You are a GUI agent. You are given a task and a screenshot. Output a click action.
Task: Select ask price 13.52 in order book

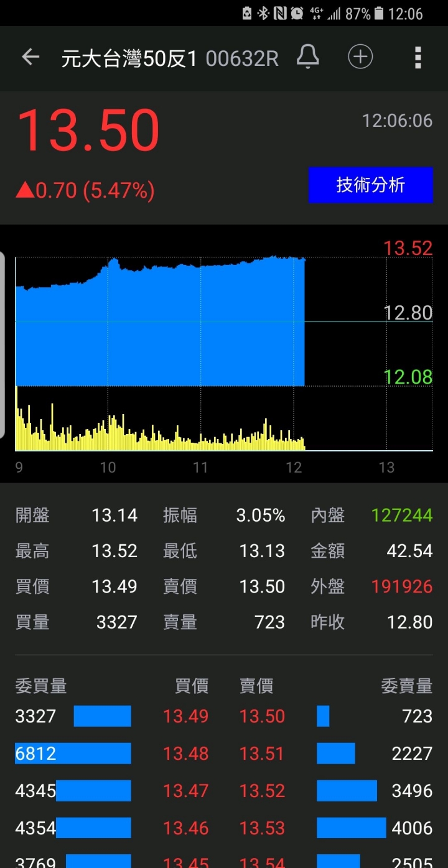(262, 791)
